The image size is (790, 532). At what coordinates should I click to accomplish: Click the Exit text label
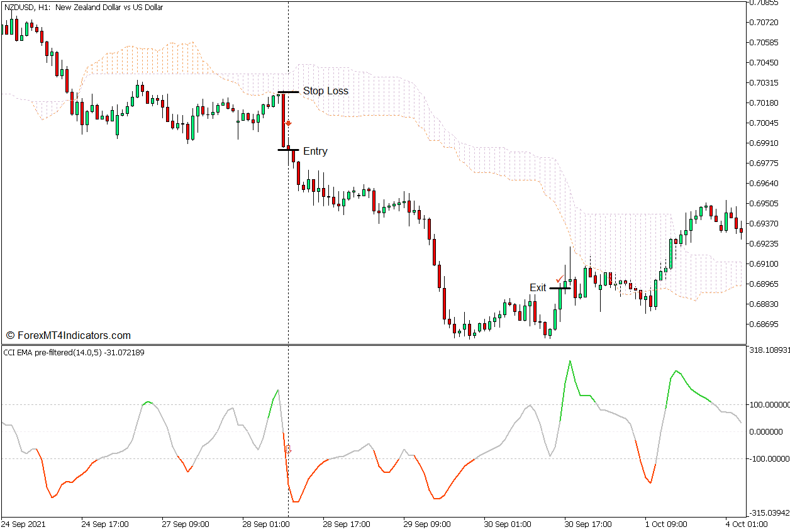pos(538,288)
